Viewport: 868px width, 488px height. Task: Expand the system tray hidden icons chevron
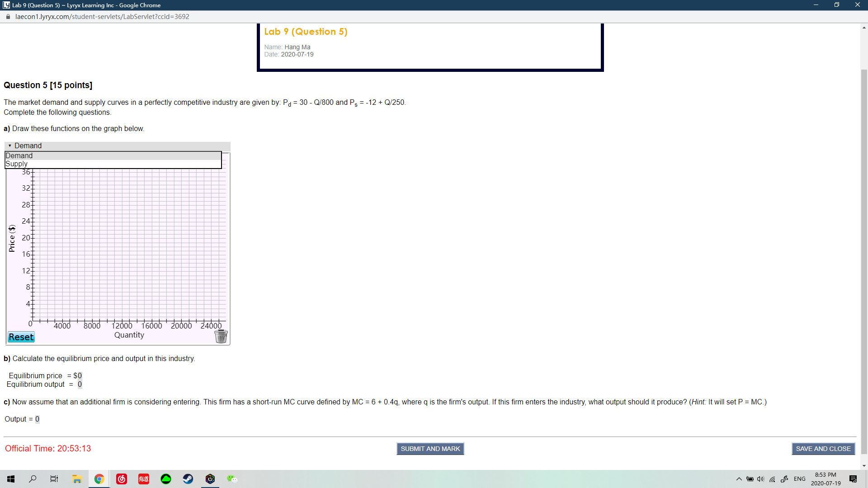click(739, 479)
